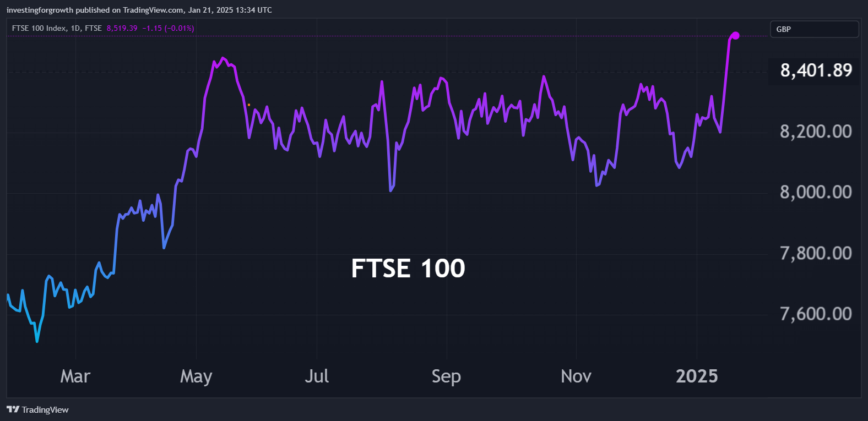This screenshot has height=421, width=868.
Task: Click the investingforgrowth published caption
Action: click(139, 10)
